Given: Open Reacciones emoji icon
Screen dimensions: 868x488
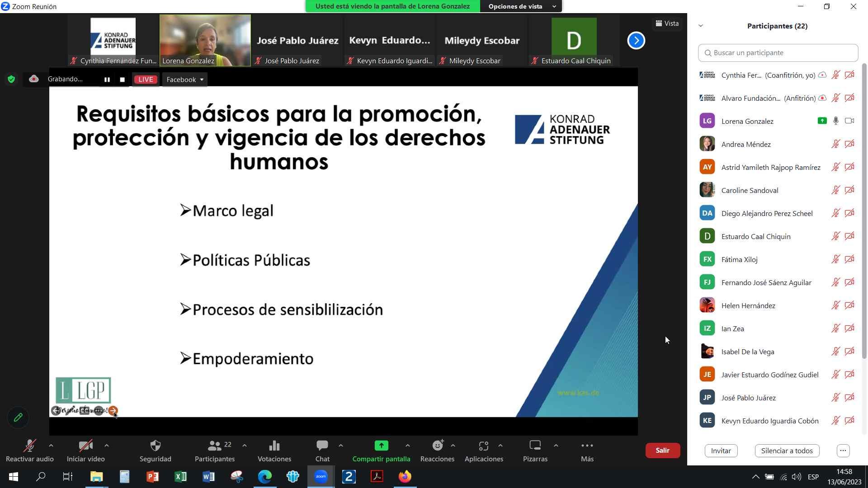Looking at the screenshot, I should click(x=437, y=446).
